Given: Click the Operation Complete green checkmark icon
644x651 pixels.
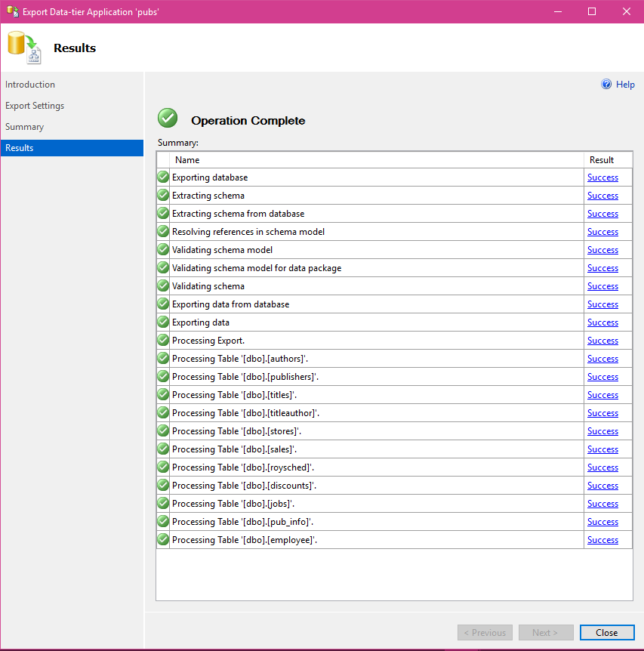Looking at the screenshot, I should pyautogui.click(x=167, y=118).
